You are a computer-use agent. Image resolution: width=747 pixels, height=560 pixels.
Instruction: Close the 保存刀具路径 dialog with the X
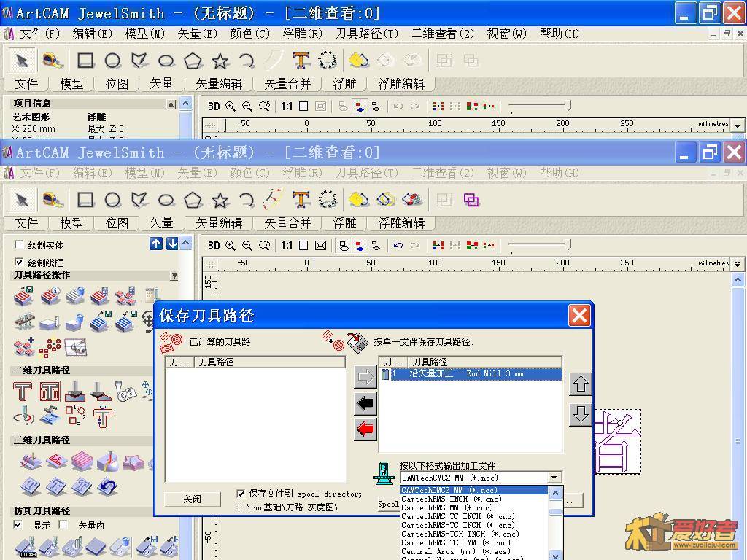(x=579, y=315)
